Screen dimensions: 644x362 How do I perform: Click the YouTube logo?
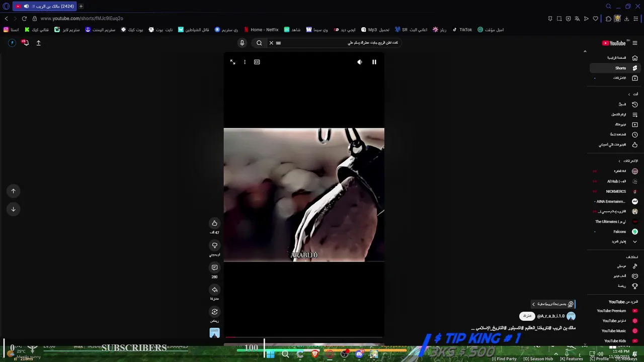[614, 43]
